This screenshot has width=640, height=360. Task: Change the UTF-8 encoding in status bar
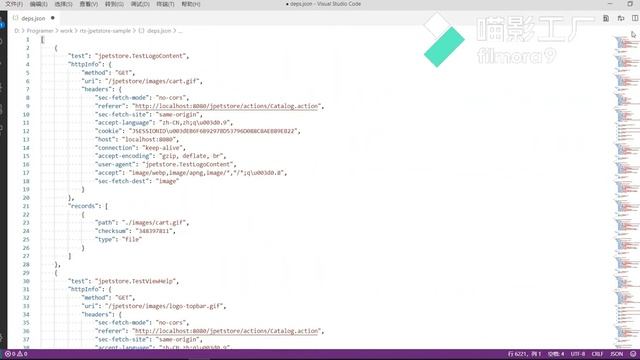coord(578,354)
